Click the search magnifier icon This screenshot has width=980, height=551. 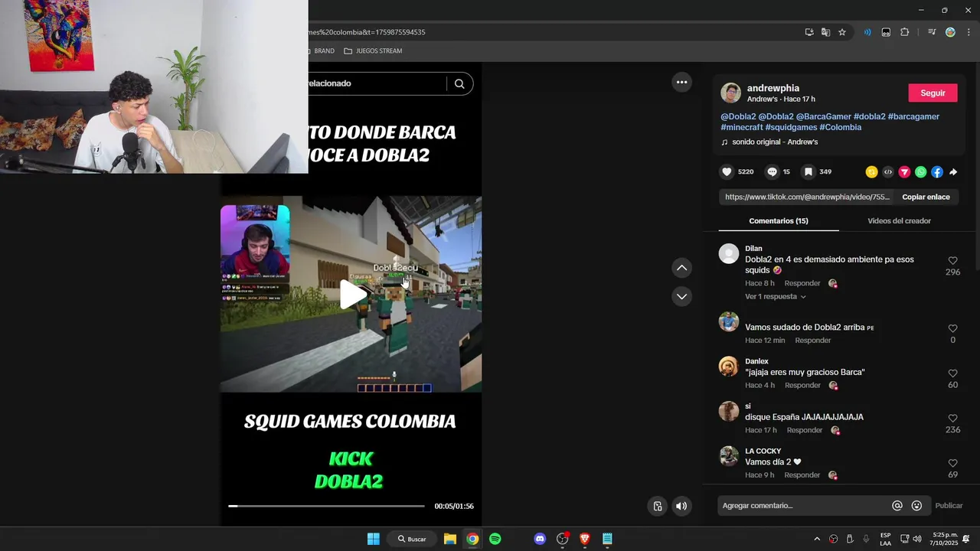point(459,83)
